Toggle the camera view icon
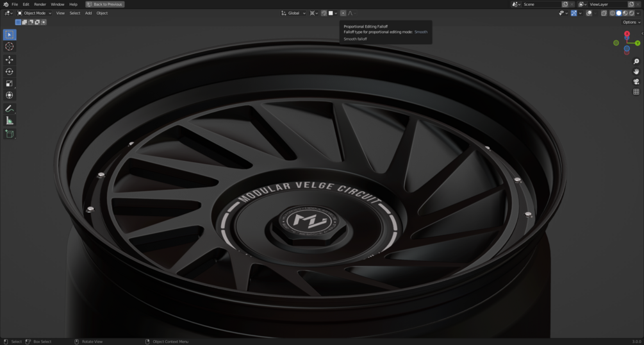The width and height of the screenshot is (644, 345). 636,81
